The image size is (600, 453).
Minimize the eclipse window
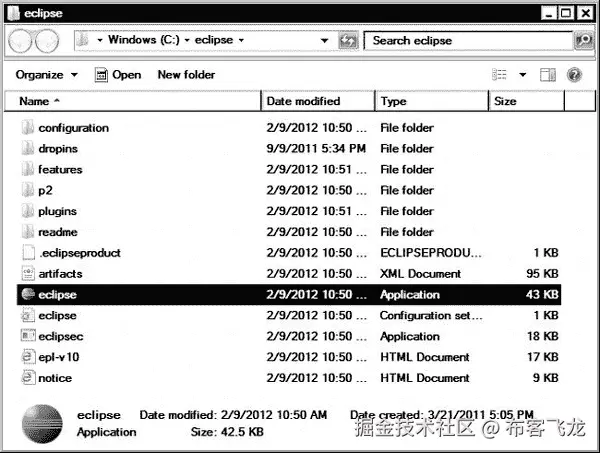pyautogui.click(x=548, y=13)
